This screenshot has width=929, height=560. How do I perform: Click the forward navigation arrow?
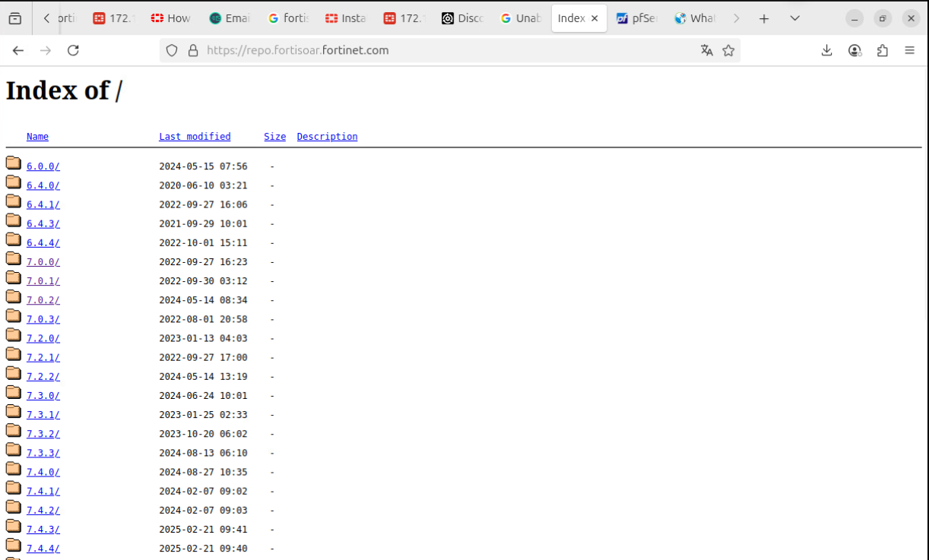[46, 50]
